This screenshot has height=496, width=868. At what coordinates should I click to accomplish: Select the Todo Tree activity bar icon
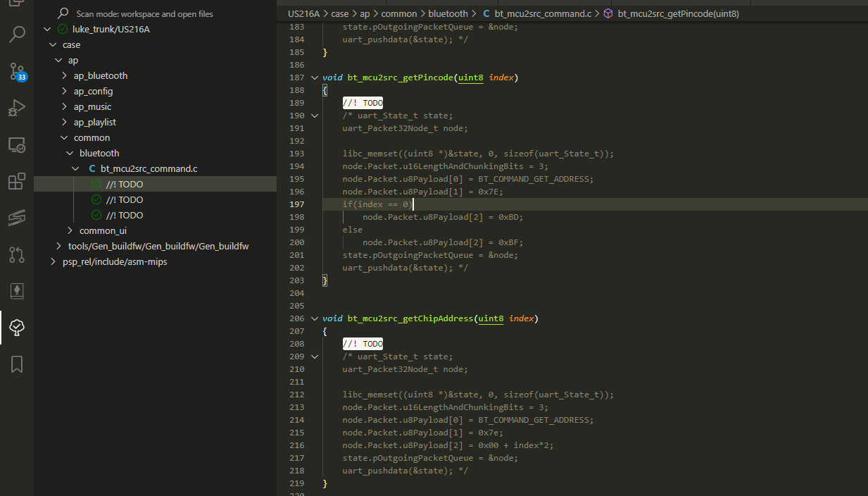tap(17, 327)
